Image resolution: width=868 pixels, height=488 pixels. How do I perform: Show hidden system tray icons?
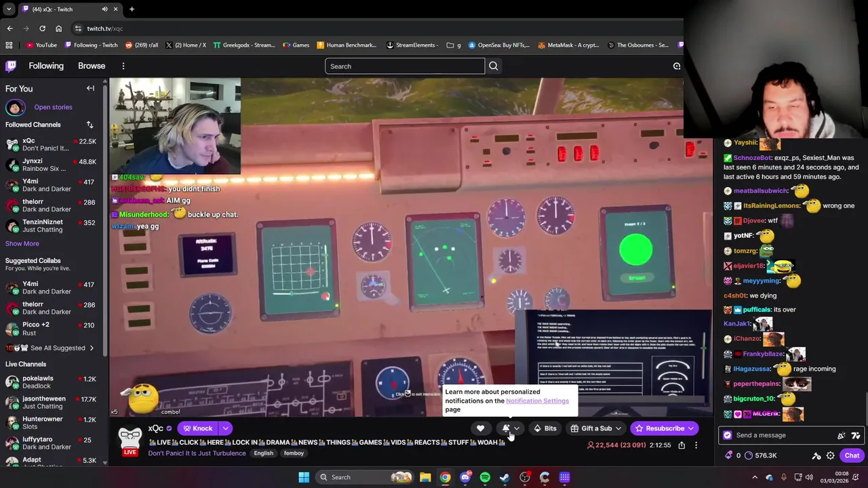click(755, 477)
